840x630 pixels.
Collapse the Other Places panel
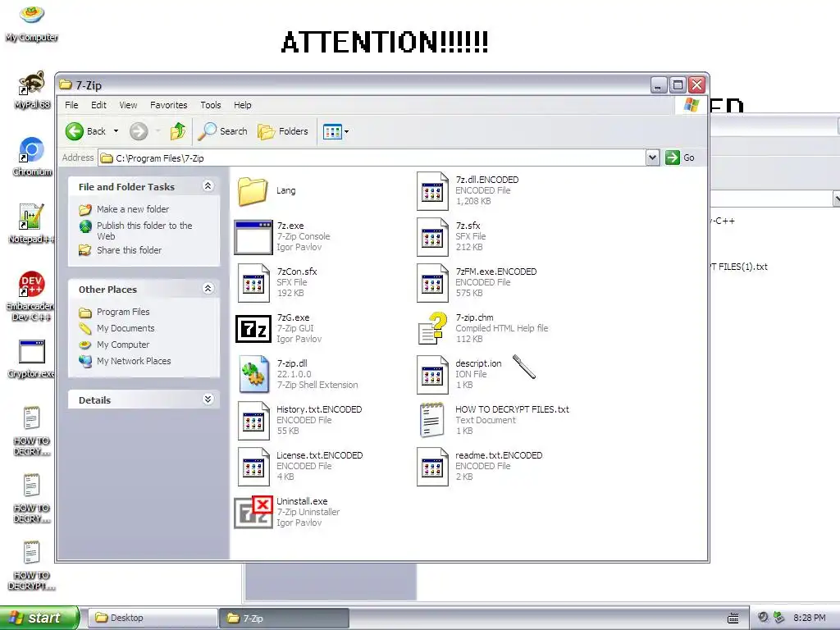[x=208, y=289]
